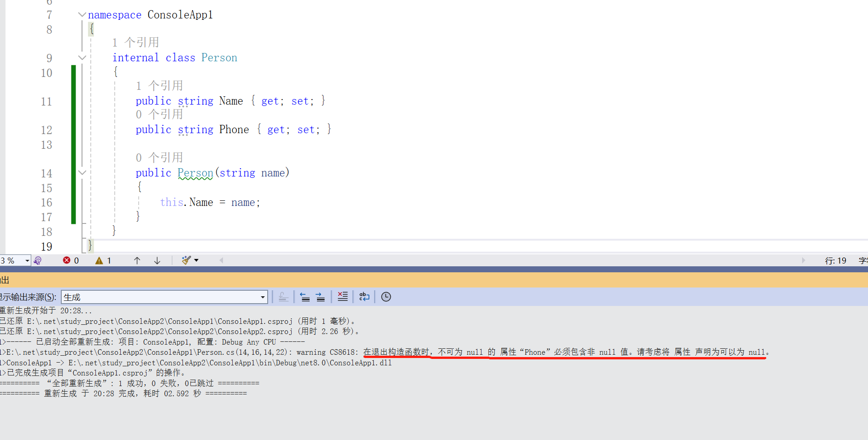Screen dimensions: 868x440
Task: Click the ConsoleApp1 namespace name
Action: tap(180, 15)
